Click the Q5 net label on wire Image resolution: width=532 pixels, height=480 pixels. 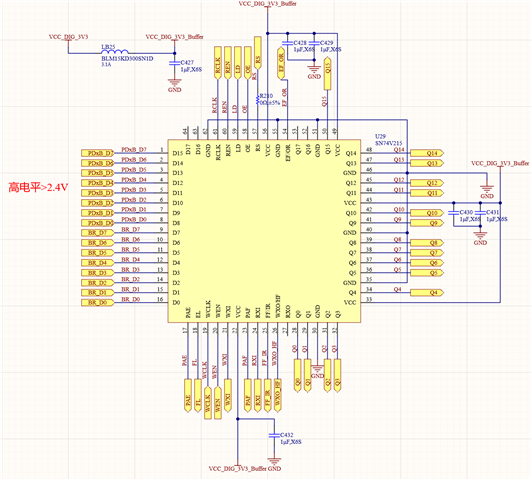coord(397,269)
